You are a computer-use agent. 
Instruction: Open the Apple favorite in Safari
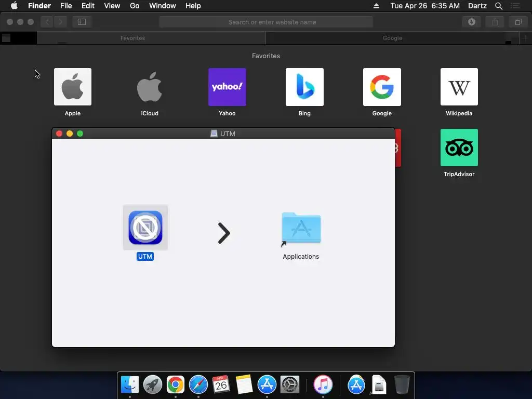[73, 87]
